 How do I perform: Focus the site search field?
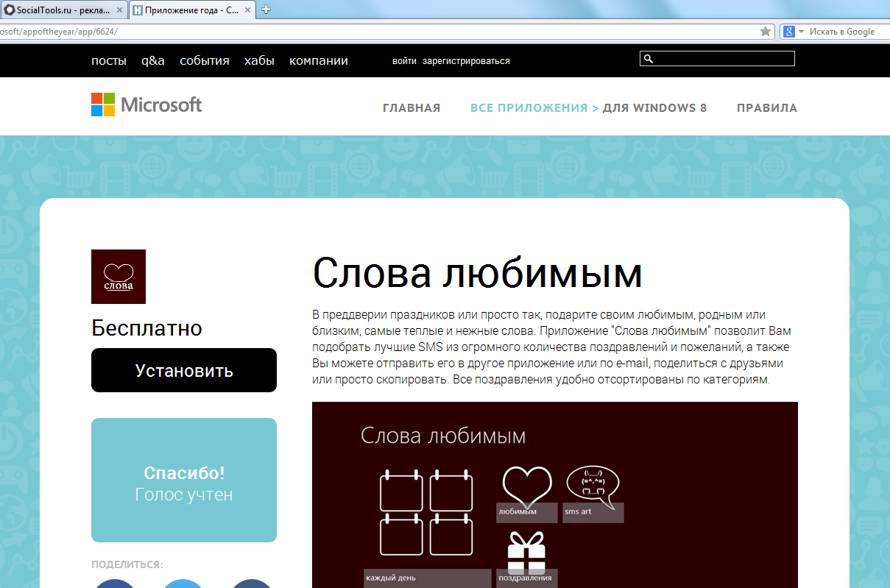717,59
